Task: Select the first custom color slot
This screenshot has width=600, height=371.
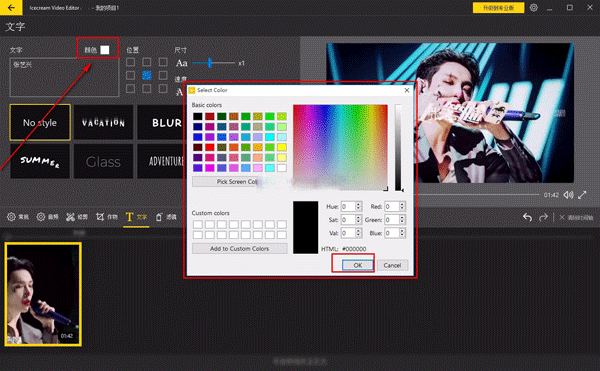Action: pyautogui.click(x=197, y=224)
